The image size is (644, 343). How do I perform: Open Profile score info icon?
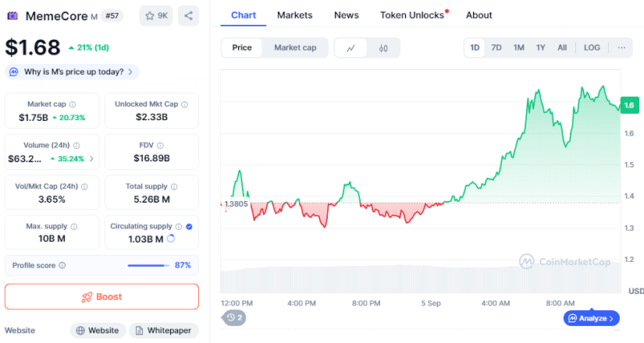(62, 266)
